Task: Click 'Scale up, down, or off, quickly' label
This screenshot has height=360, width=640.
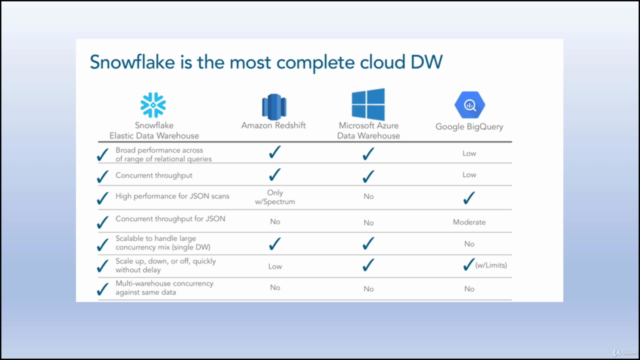Action: [x=166, y=265]
